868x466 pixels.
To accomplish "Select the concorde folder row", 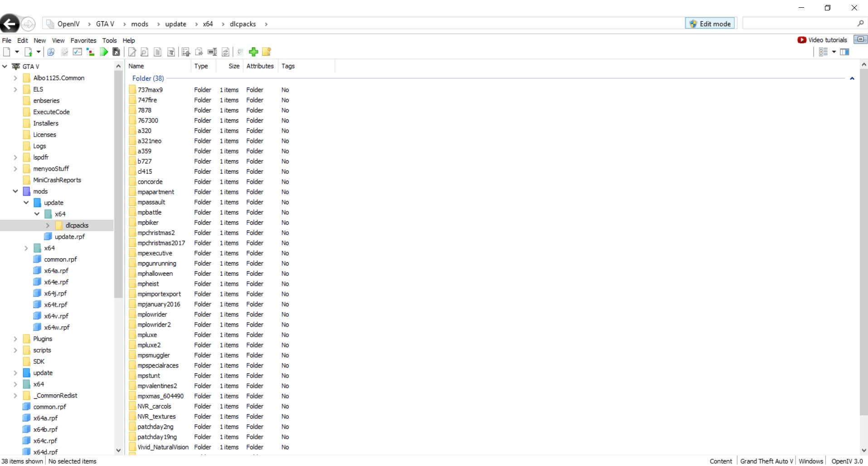I will 150,182.
